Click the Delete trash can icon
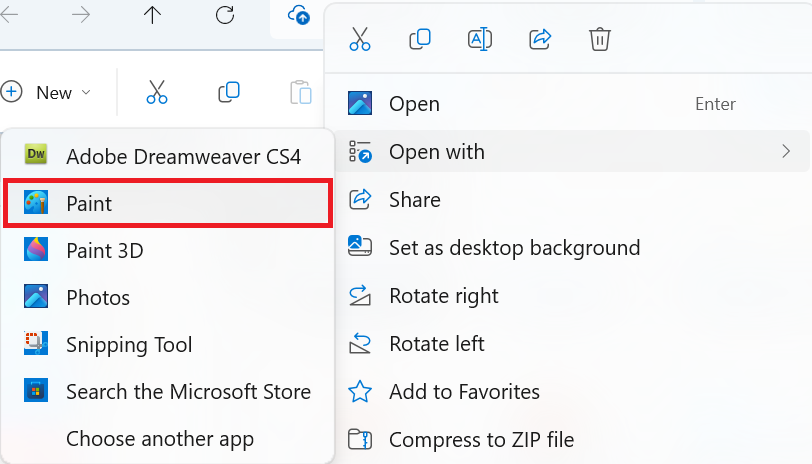Screen dimensions: 812x464 600,40
